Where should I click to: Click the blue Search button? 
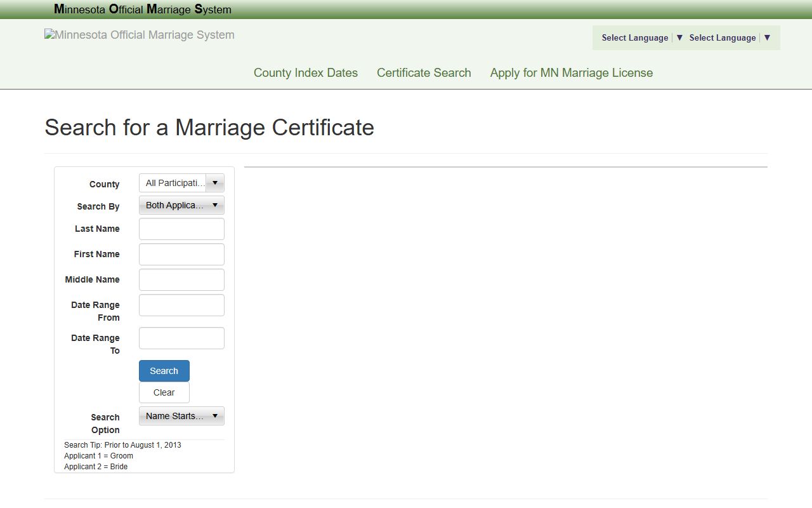coord(164,371)
